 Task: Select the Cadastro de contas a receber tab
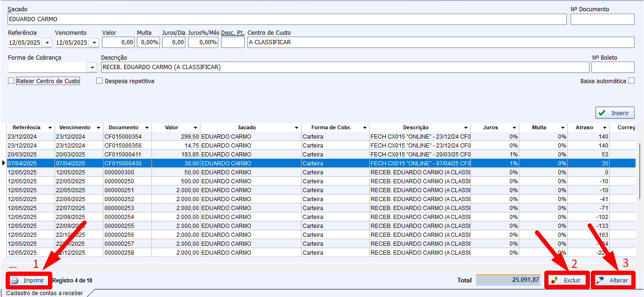click(x=45, y=293)
